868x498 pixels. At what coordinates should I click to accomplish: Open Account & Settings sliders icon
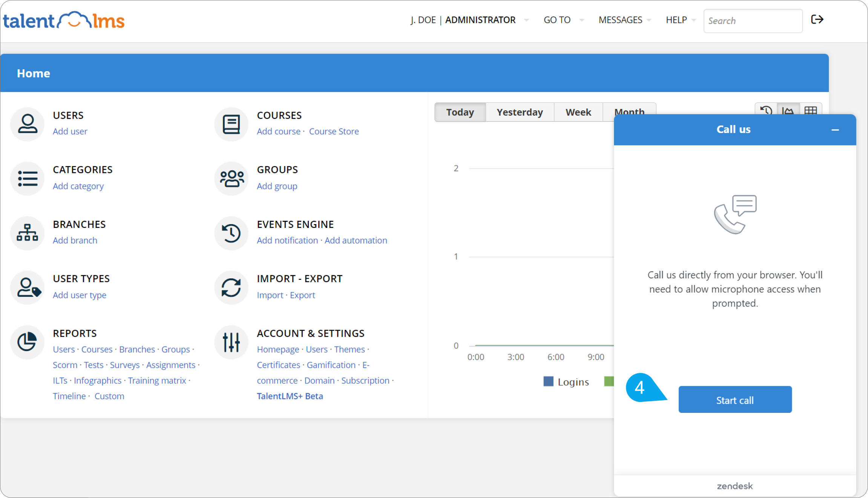tap(231, 342)
